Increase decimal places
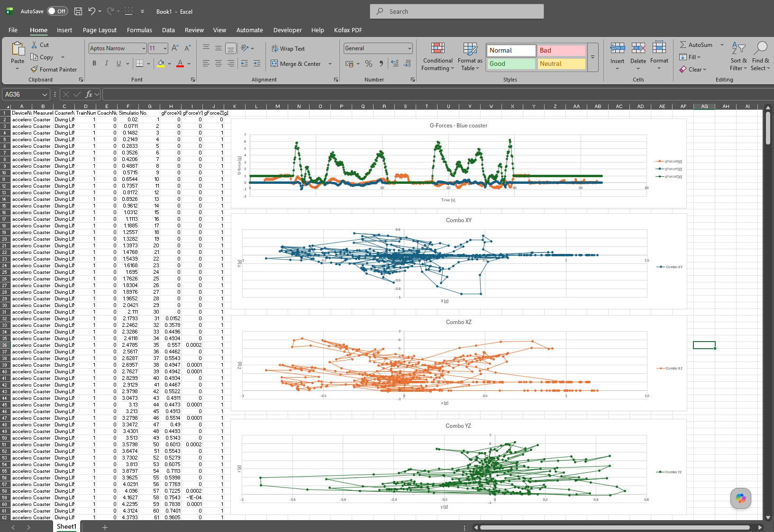Viewport: 774px width, 532px height. (395, 63)
